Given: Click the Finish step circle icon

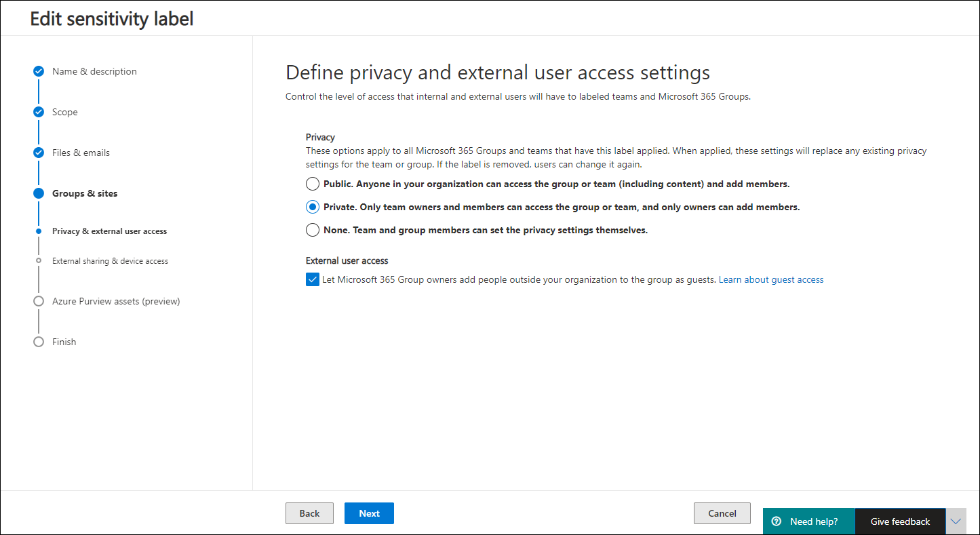Looking at the screenshot, I should tap(39, 342).
